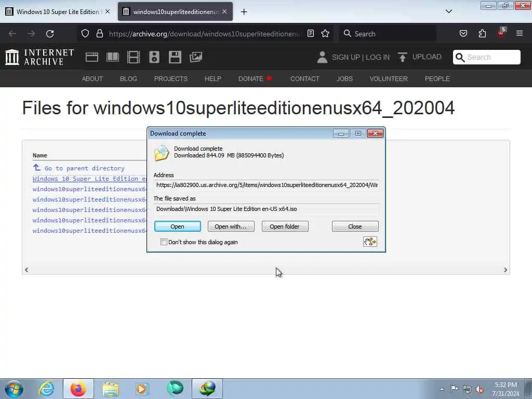Show hidden tray icons arrow
532x399 pixels.
[442, 389]
